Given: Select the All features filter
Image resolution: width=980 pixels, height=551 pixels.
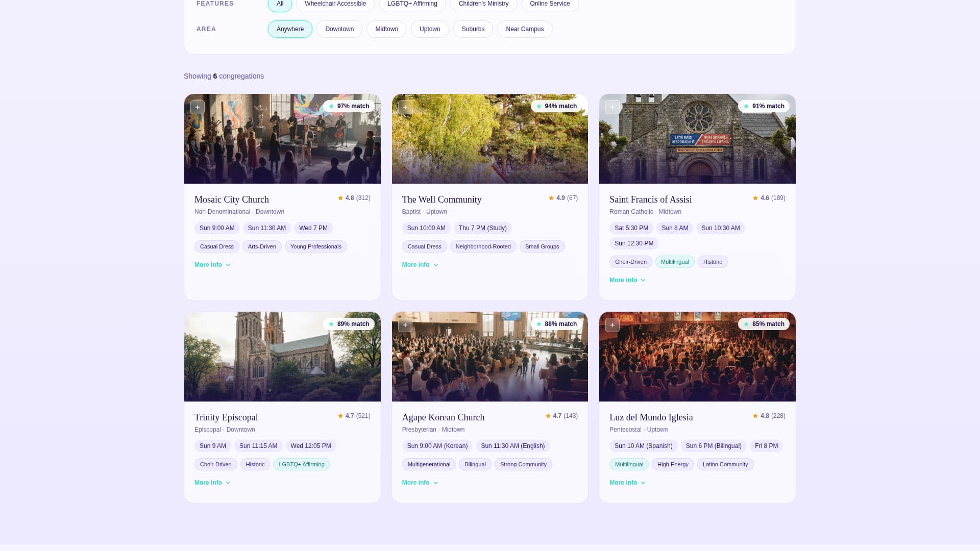Looking at the screenshot, I should click(x=280, y=4).
